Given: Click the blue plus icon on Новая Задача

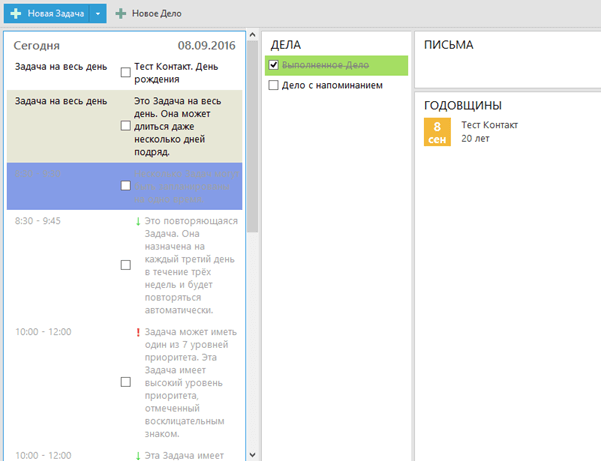Looking at the screenshot, I should coord(16,13).
